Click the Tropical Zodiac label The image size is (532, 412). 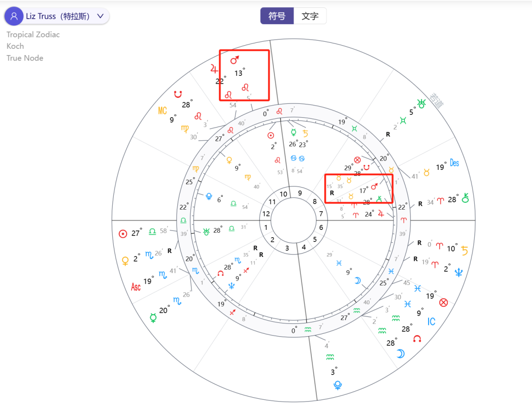point(33,34)
